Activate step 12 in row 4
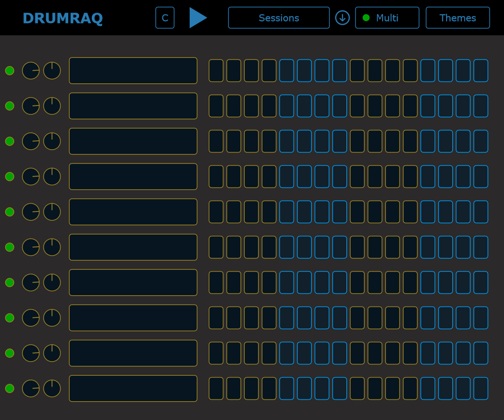 [x=410, y=177]
